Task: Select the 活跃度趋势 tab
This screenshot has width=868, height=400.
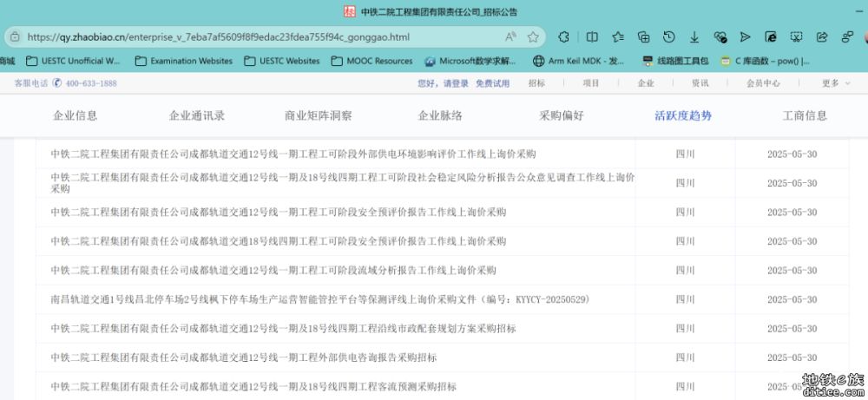Action: coord(683,115)
